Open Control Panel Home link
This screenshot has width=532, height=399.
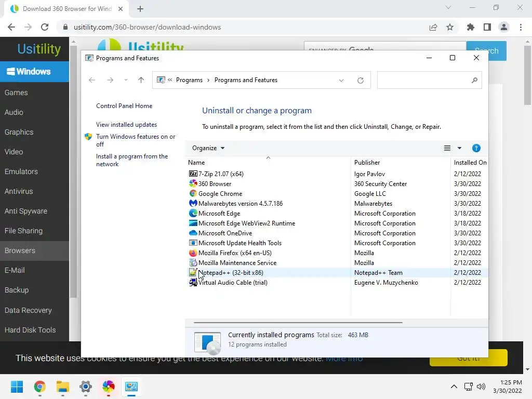point(124,106)
